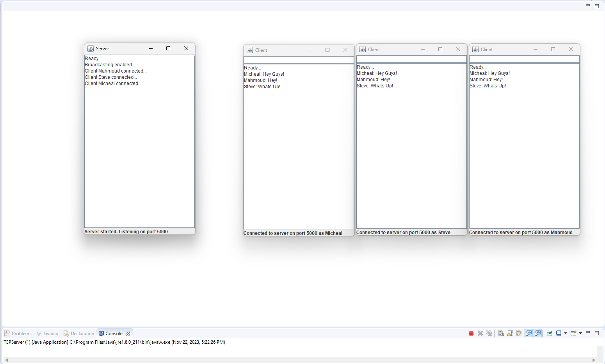Click 'Mahmoud: Hey!' in Steve's Client window
The width and height of the screenshot is (605, 364).
coord(374,80)
